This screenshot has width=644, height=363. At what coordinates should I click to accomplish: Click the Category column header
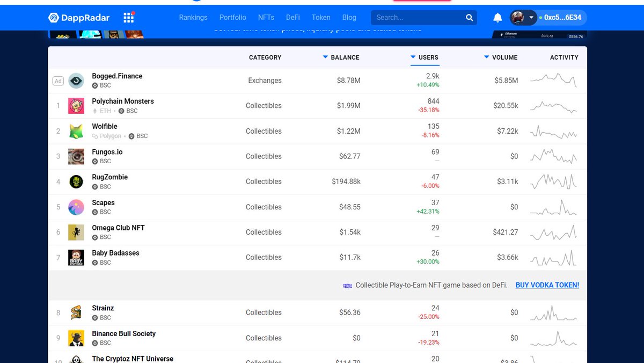[x=265, y=57]
